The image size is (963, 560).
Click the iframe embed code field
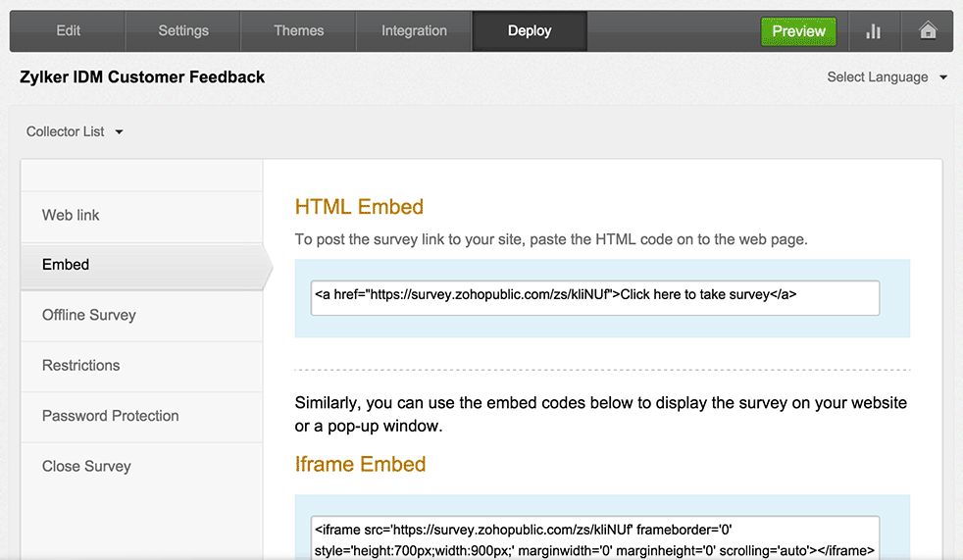(x=595, y=538)
